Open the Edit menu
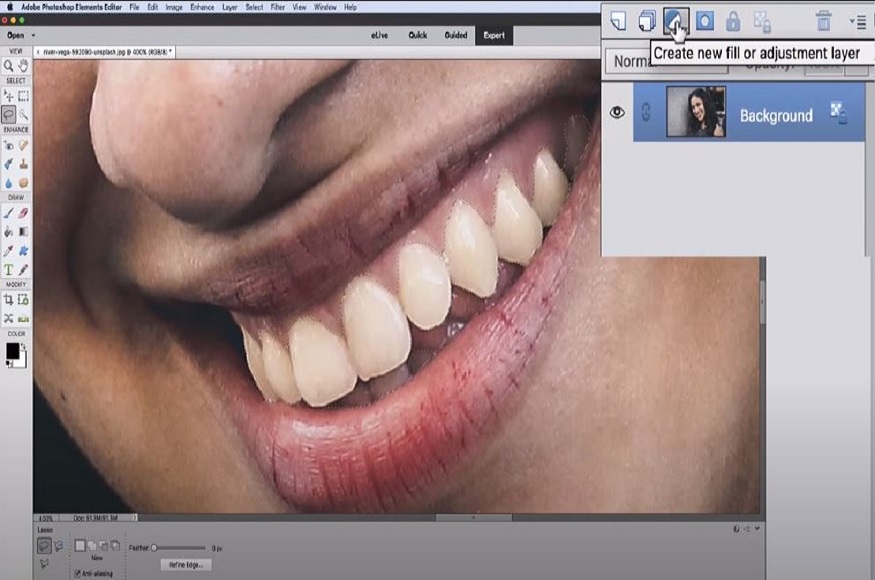 coord(152,7)
